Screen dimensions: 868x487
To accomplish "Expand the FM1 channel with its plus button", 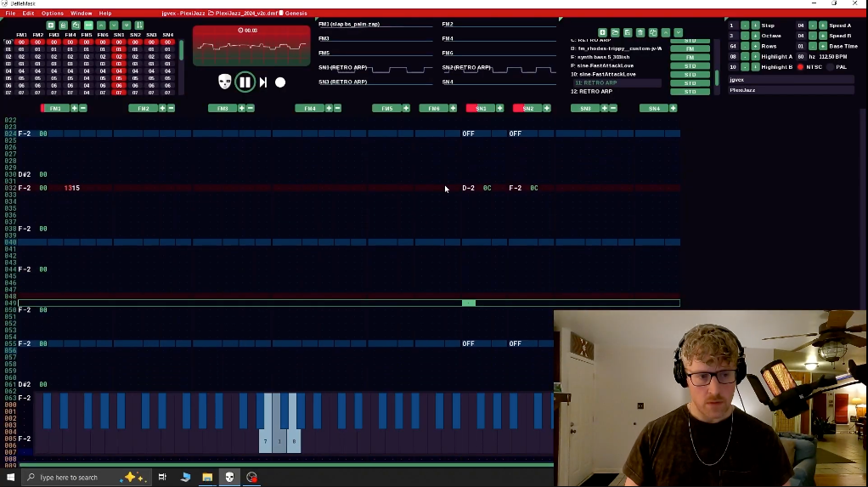I will pyautogui.click(x=74, y=109).
